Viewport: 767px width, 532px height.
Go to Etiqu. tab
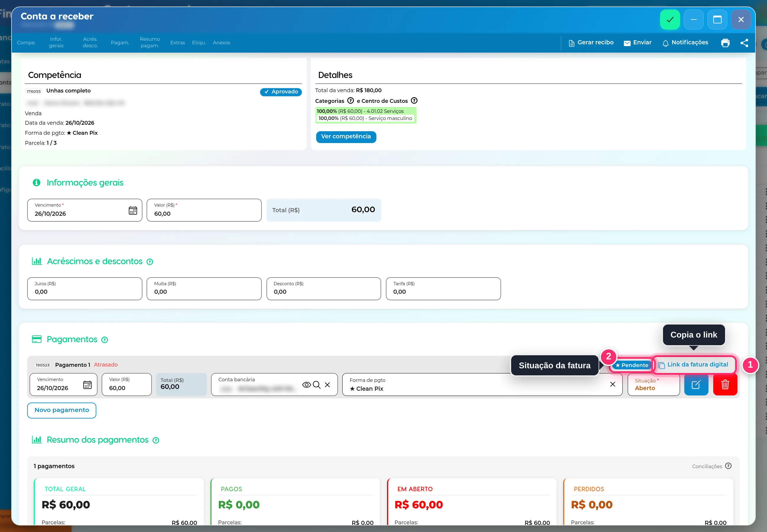tap(199, 43)
